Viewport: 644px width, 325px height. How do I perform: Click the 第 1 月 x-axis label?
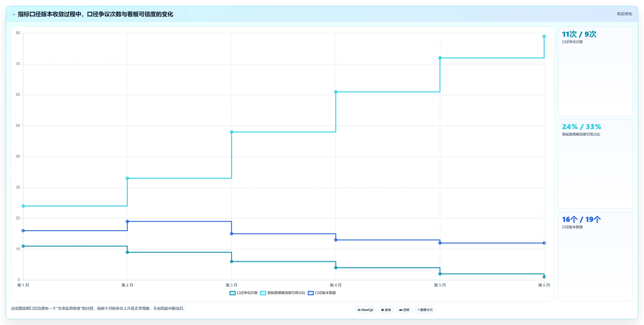coord(23,285)
